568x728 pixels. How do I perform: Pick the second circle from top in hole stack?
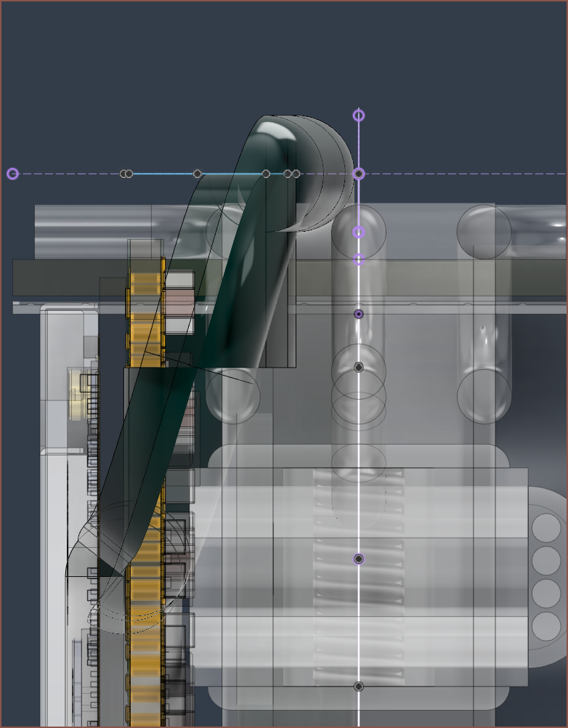point(546,560)
